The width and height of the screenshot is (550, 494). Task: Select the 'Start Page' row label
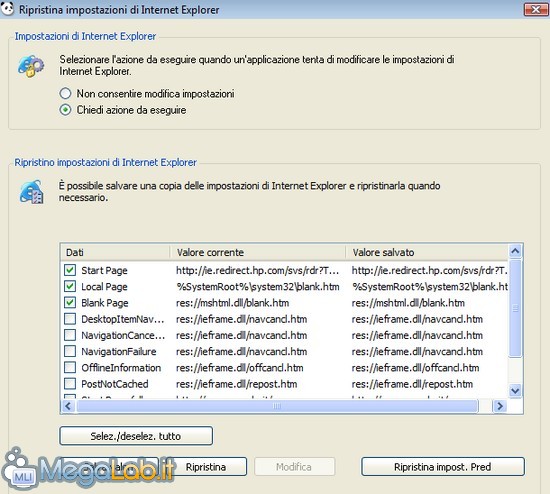coord(104,271)
